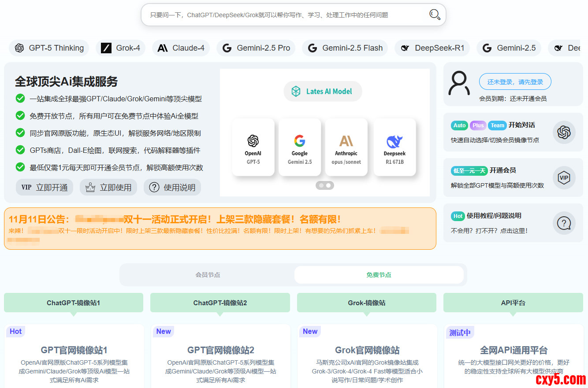Switch to the 会员节点 tab
This screenshot has width=588, height=388.
coord(208,275)
